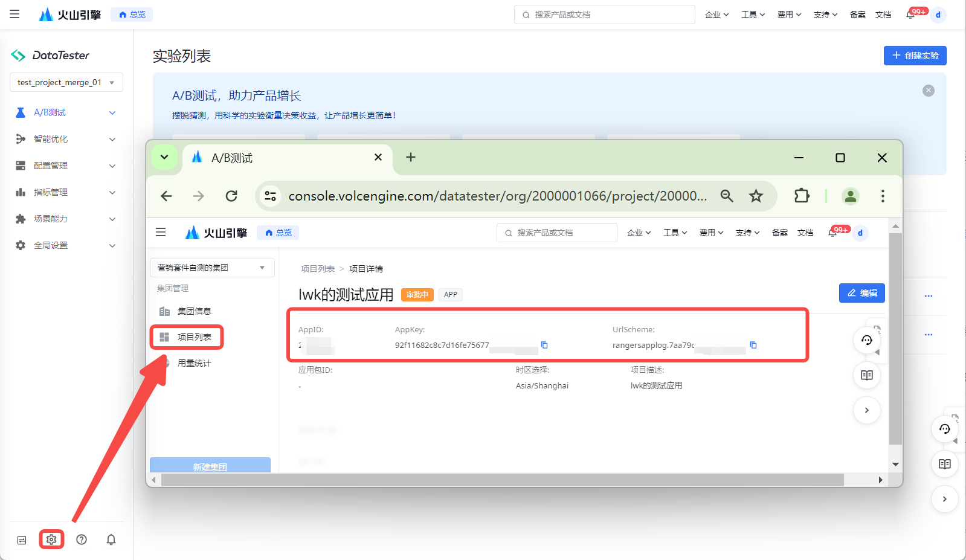The image size is (966, 560).
Task: Click the settings gear icon at sidebar bottom
Action: [51, 539]
